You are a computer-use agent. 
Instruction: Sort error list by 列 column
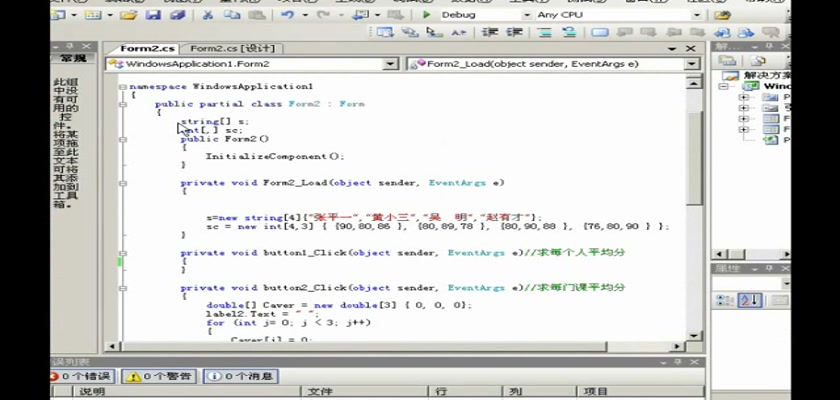click(539, 392)
